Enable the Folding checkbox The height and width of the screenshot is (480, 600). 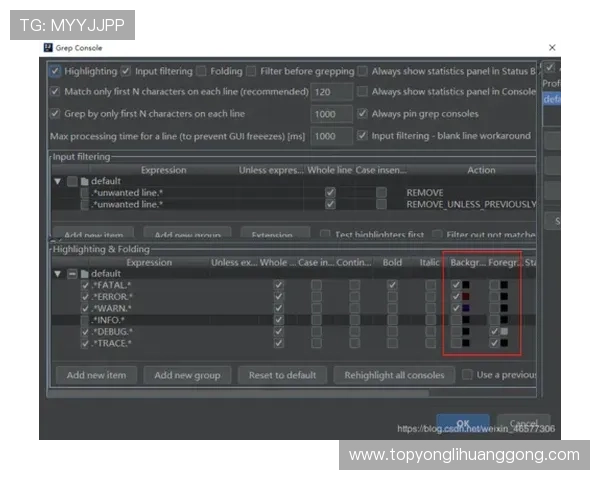tap(201, 72)
